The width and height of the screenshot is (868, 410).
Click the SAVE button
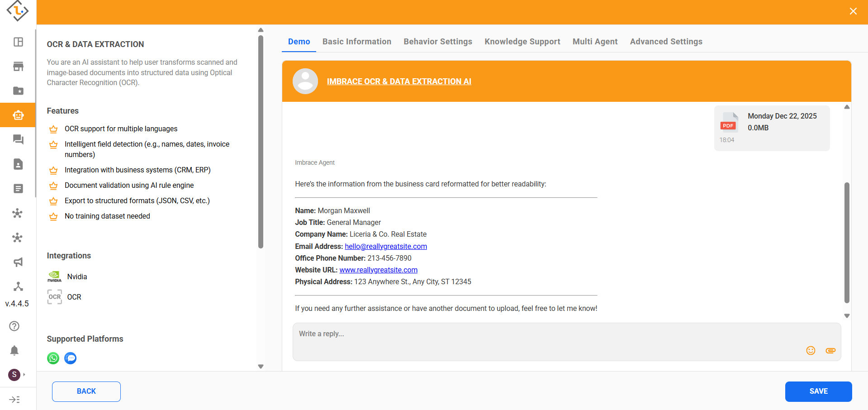(x=818, y=391)
